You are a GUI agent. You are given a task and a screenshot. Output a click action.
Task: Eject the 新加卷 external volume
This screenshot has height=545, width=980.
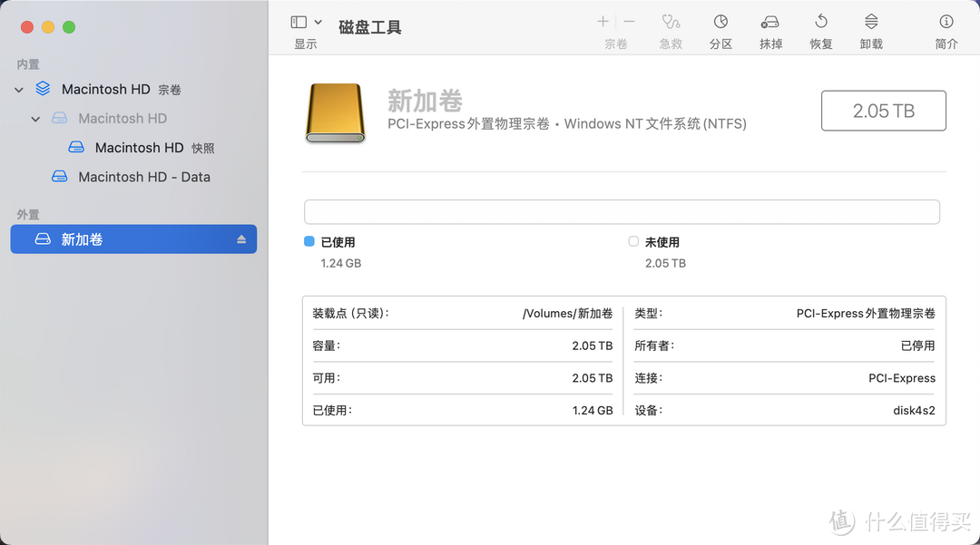pos(241,239)
